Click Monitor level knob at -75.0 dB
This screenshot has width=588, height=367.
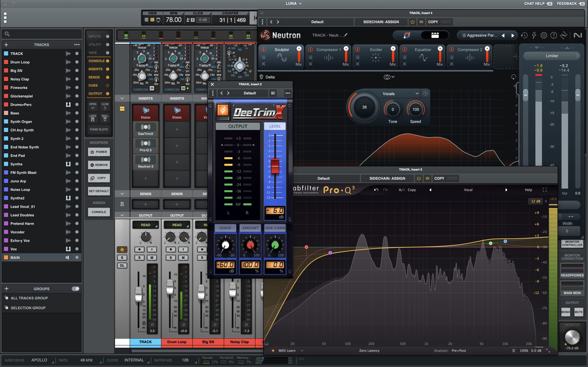pyautogui.click(x=572, y=337)
